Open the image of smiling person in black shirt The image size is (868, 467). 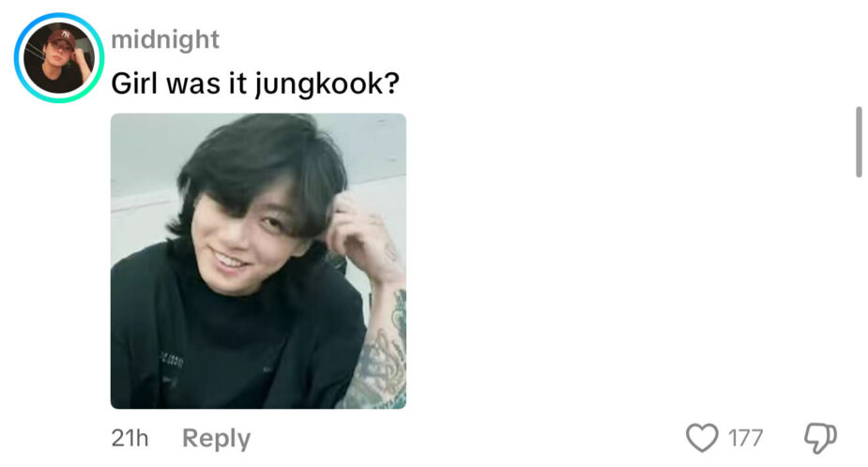pyautogui.click(x=258, y=262)
